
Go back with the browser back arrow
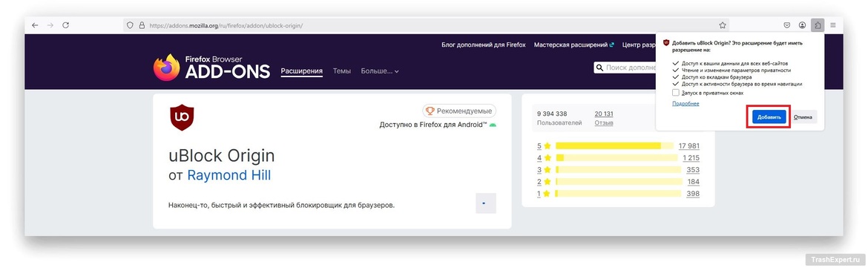[x=35, y=25]
